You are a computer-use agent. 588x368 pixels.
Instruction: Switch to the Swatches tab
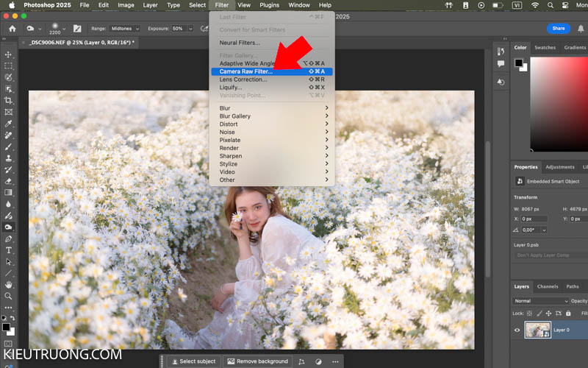click(545, 47)
